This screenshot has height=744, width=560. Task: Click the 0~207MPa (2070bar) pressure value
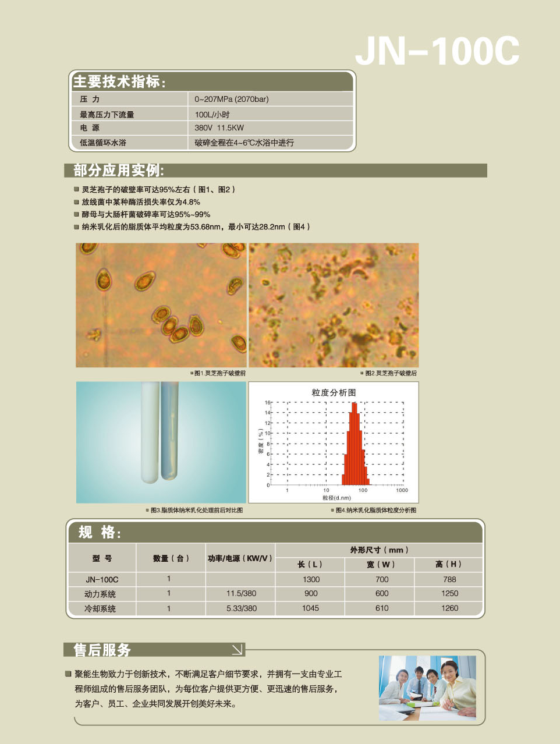(232, 99)
